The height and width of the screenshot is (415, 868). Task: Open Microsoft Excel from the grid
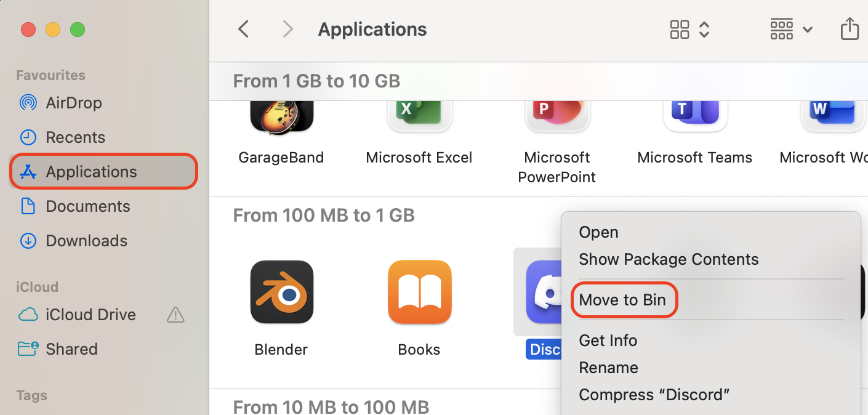419,114
